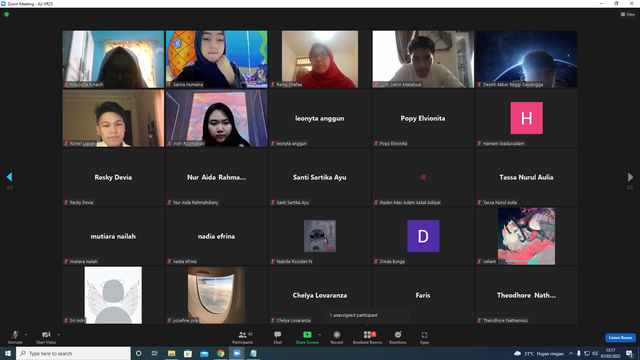640x360 pixels.
Task: Select the leonyta anggun participant tile
Action: point(320,118)
